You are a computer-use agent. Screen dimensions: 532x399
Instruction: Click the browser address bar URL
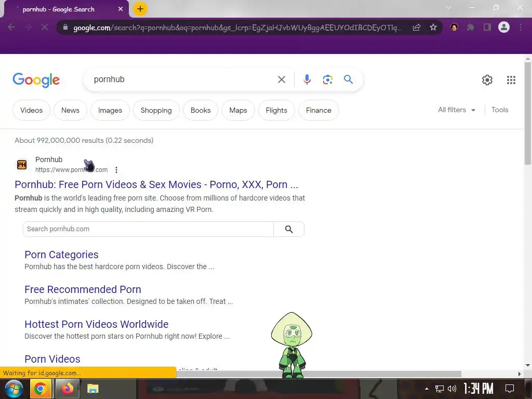237,28
